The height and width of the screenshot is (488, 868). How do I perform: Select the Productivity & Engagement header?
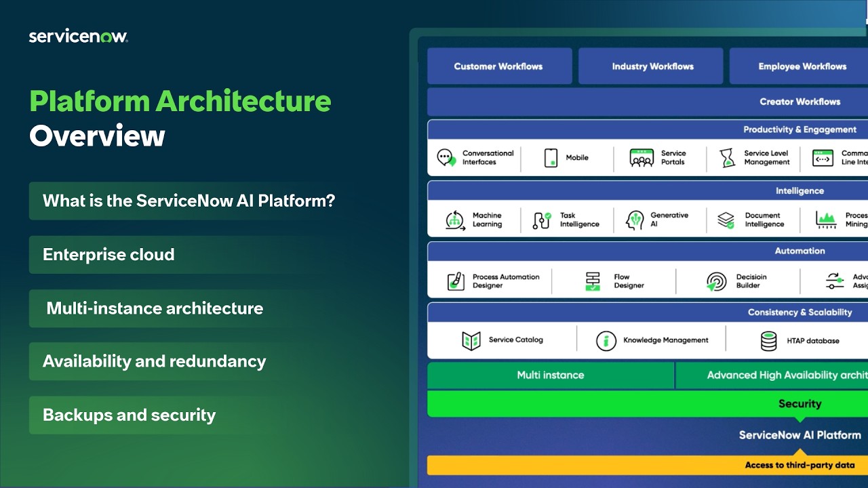[648, 129]
